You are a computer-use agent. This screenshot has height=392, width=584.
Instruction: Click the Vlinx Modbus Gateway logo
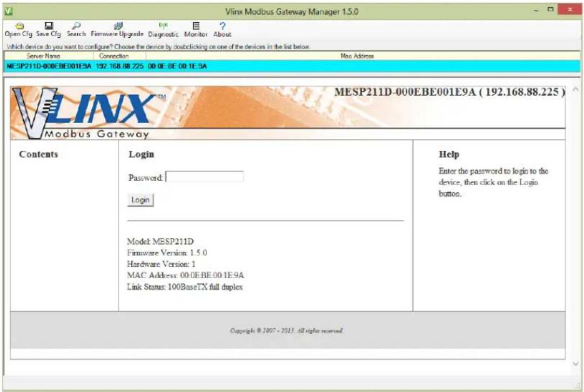coord(88,113)
